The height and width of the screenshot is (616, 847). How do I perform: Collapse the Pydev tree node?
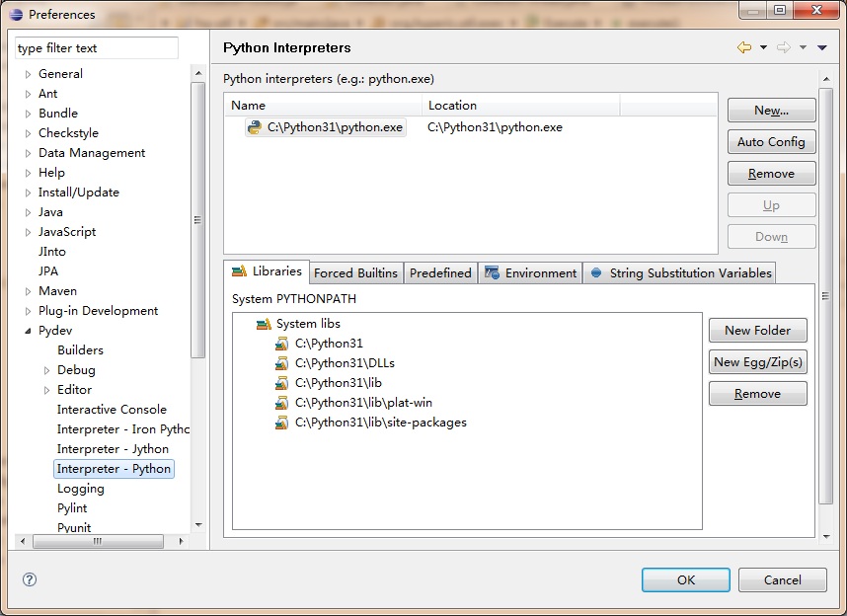pyautogui.click(x=28, y=331)
